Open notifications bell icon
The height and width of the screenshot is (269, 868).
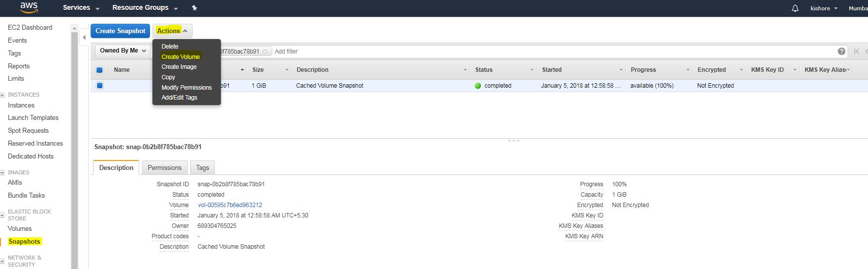click(795, 8)
